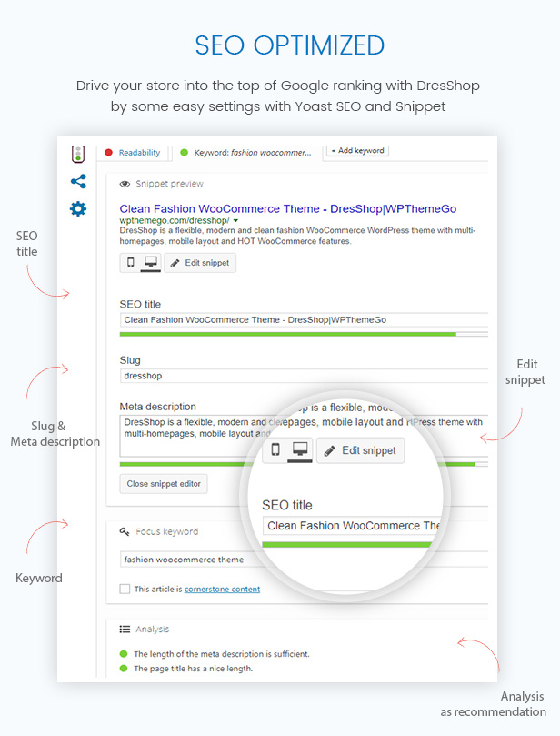Click the Add keyword button

coord(357,151)
